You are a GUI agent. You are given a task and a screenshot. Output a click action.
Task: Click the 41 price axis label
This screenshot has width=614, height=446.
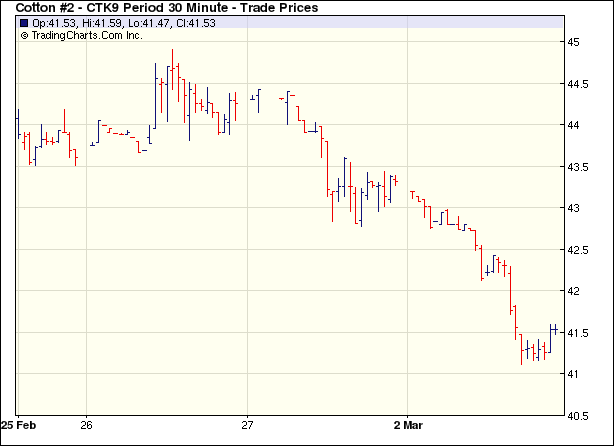575,374
